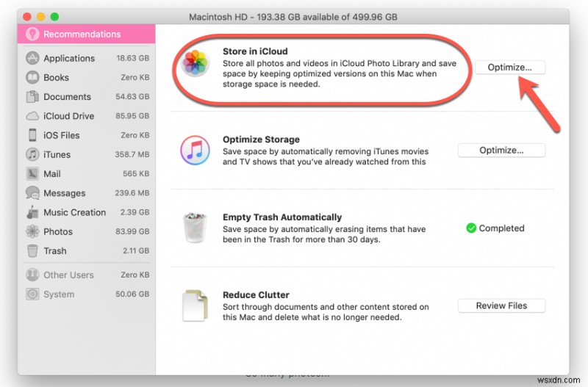Click the Music Creation guitar icon
This screenshot has width=588, height=387.
click(32, 212)
